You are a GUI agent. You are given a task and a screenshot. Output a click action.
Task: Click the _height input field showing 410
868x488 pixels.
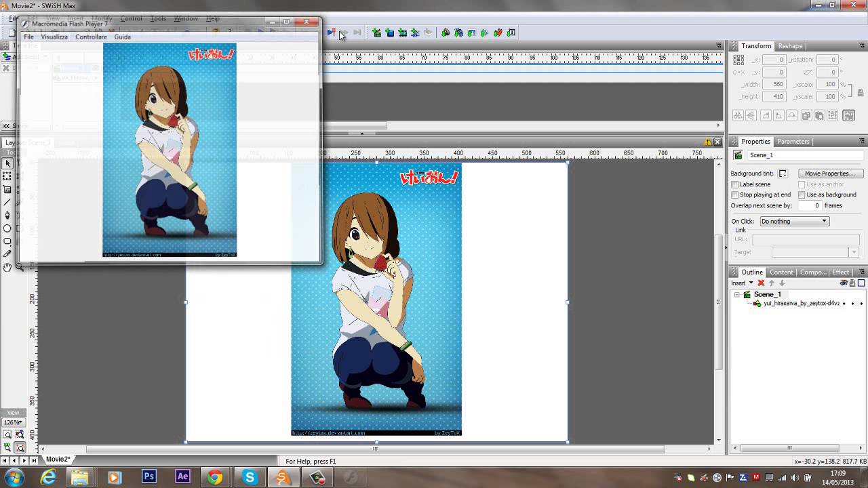click(x=774, y=96)
